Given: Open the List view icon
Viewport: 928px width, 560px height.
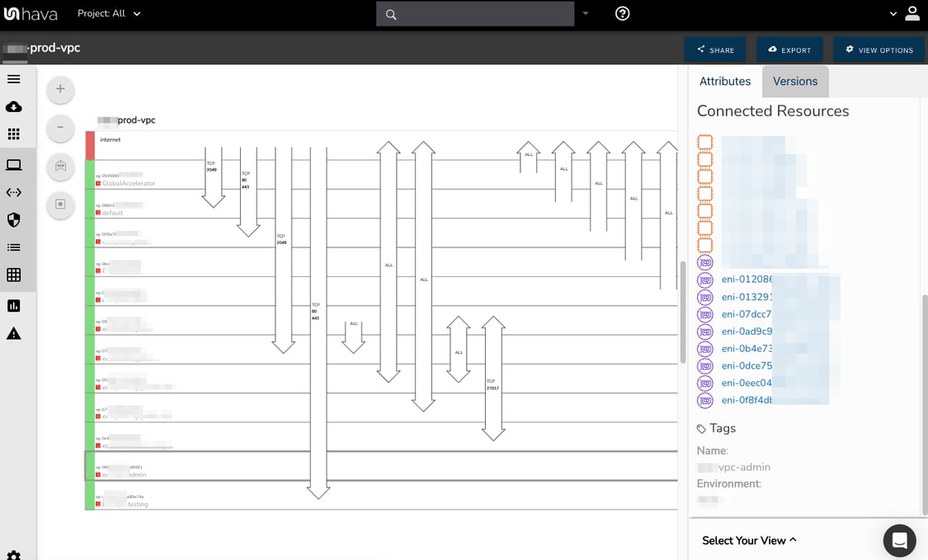Looking at the screenshot, I should (x=13, y=247).
